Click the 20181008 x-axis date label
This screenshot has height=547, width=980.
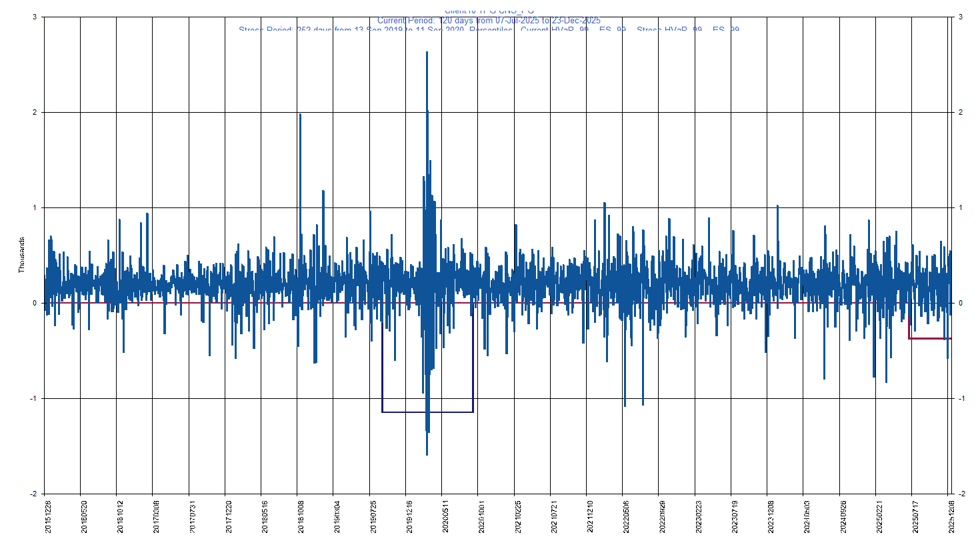[300, 517]
